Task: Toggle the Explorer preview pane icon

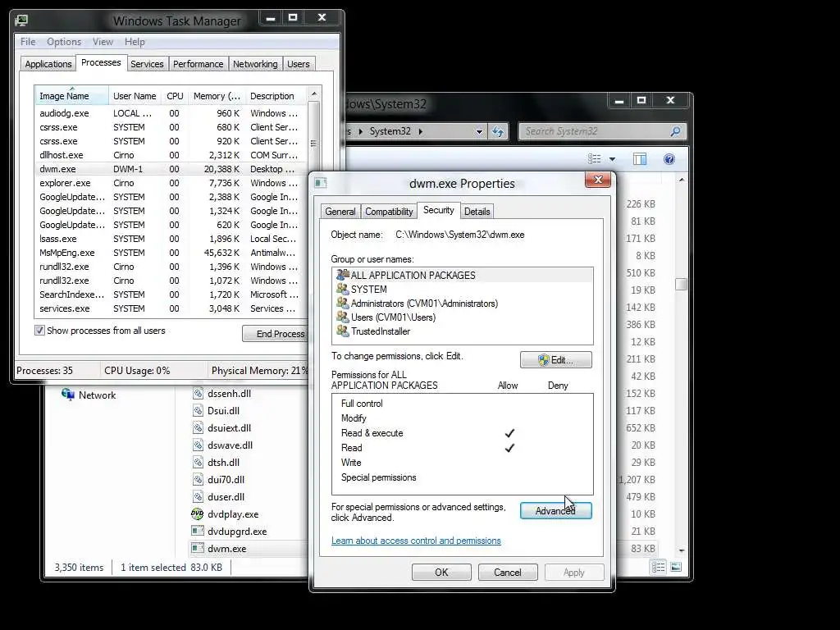Action: (640, 158)
